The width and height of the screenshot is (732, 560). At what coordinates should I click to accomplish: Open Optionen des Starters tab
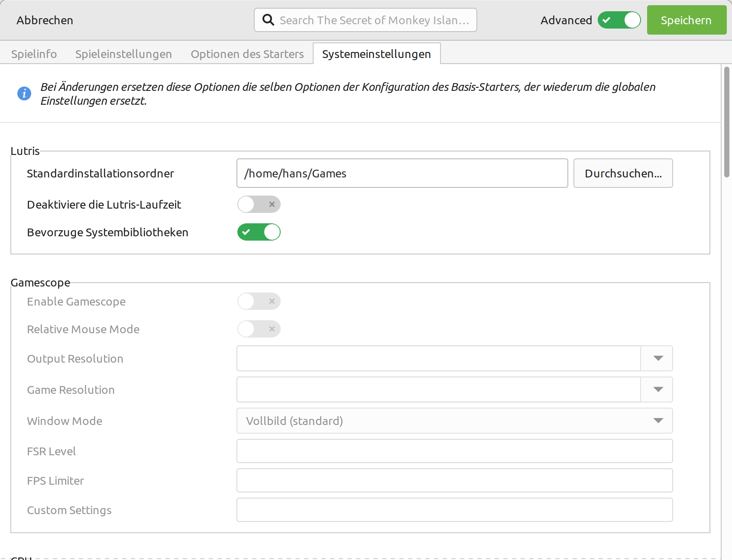point(247,54)
